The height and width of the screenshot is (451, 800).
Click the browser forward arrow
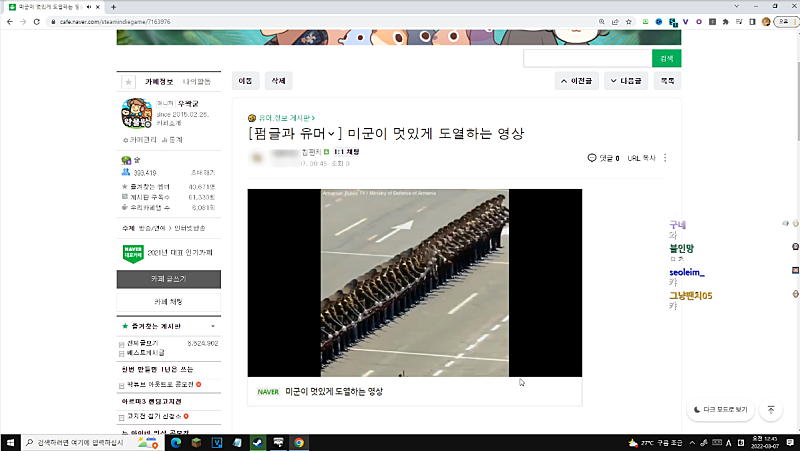point(23,22)
